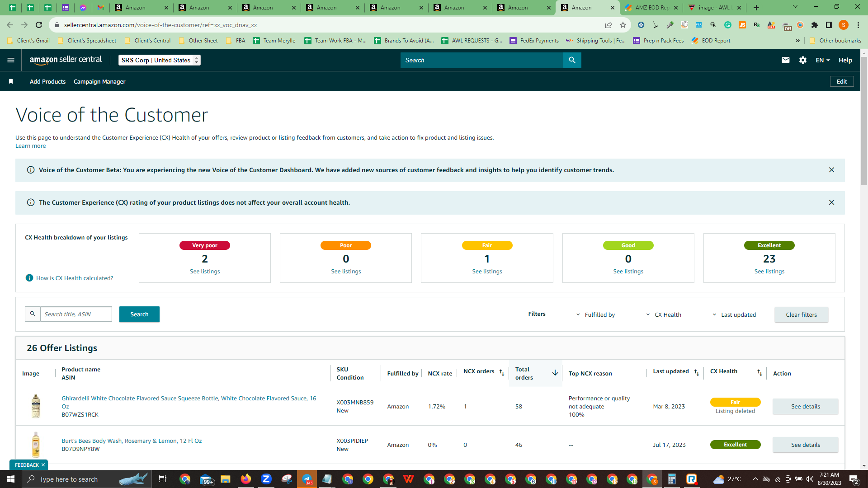The height and width of the screenshot is (488, 868).
Task: See listings under Very poor
Action: (x=205, y=271)
